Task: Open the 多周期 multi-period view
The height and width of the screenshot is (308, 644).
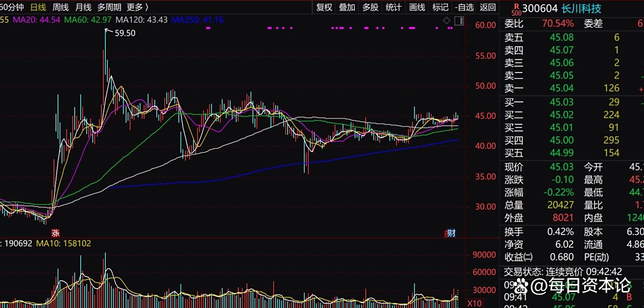Action: tap(109, 7)
